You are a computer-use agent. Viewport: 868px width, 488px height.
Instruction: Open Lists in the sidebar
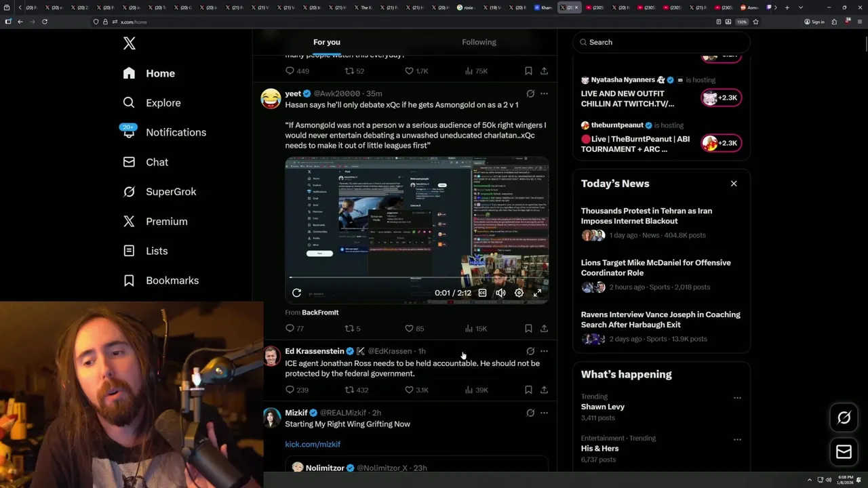pos(145,251)
